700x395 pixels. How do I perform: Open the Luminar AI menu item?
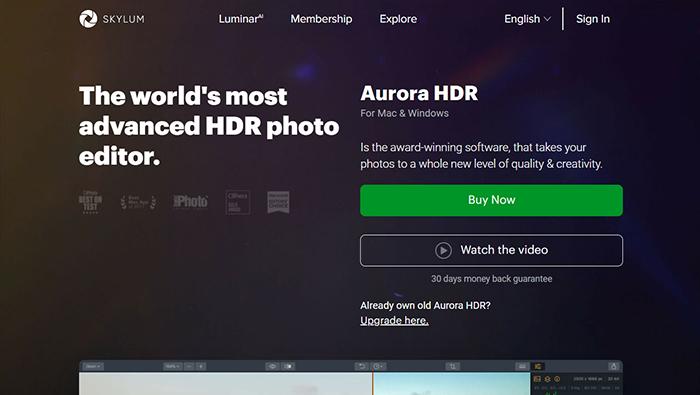(241, 19)
